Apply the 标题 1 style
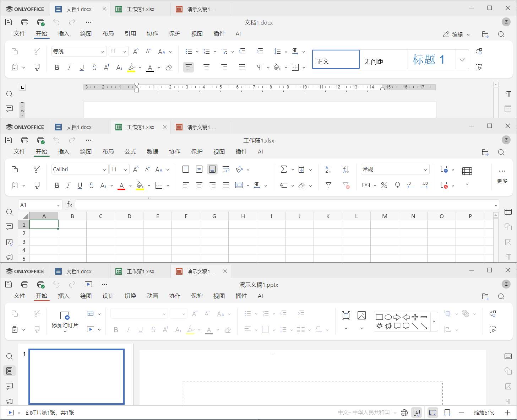This screenshot has width=517, height=420. tap(431, 59)
